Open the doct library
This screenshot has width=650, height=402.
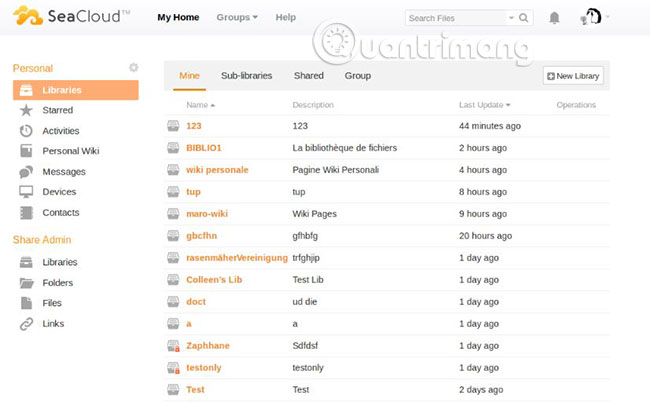tap(196, 302)
